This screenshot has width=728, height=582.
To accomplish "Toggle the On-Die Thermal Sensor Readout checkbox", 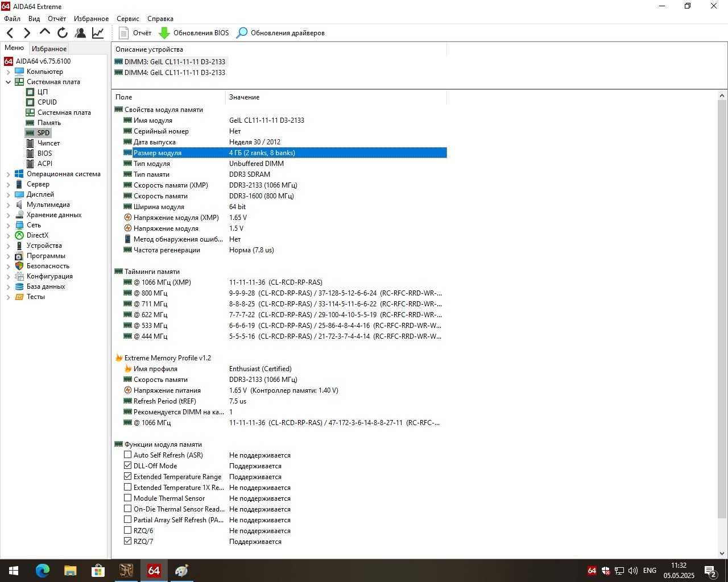I will pos(127,509).
